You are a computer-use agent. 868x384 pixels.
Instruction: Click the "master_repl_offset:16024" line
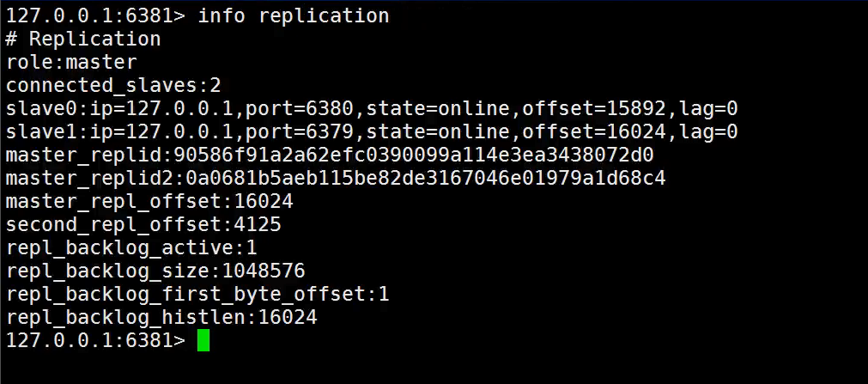pyautogui.click(x=149, y=202)
